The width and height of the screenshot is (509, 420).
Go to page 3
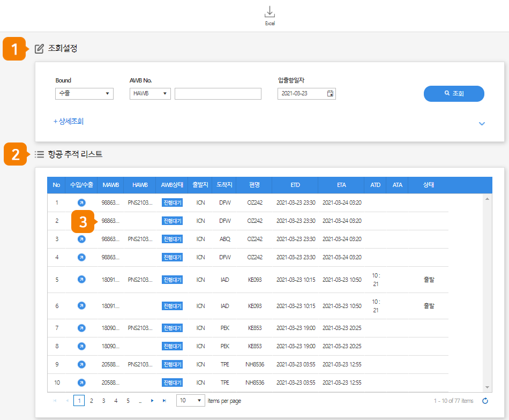tap(103, 401)
